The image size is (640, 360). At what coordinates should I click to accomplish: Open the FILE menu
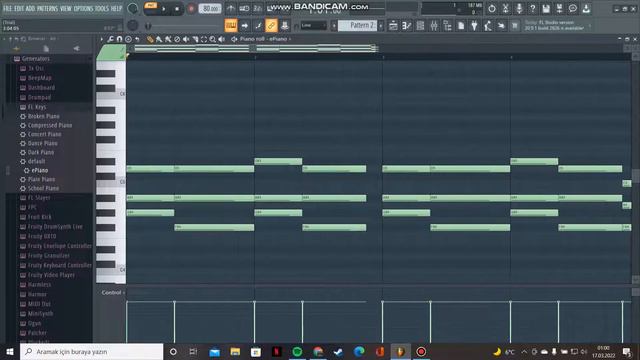click(7, 8)
